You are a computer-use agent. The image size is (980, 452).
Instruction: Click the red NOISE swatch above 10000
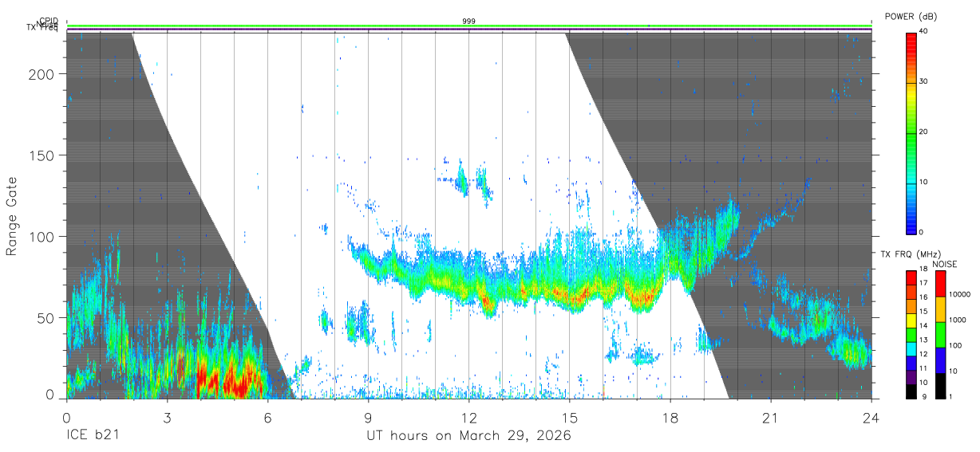click(941, 284)
